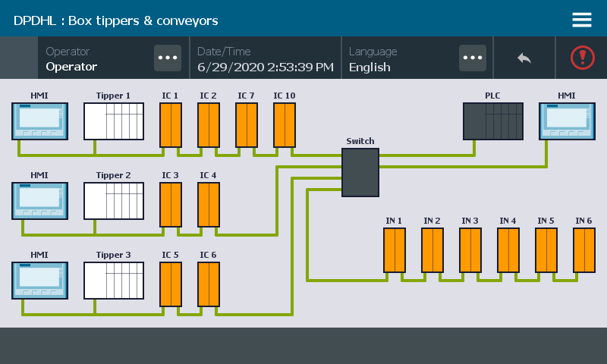Click the English language field
The width and height of the screenshot is (607, 364).
[398, 59]
